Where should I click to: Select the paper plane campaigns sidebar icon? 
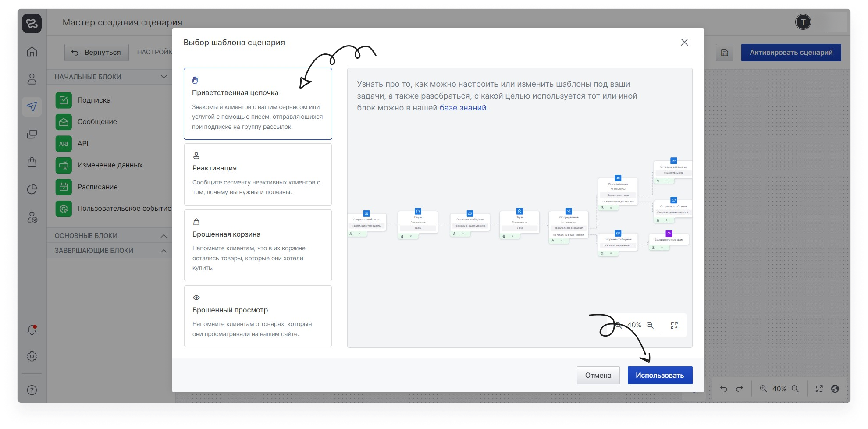[x=32, y=106]
